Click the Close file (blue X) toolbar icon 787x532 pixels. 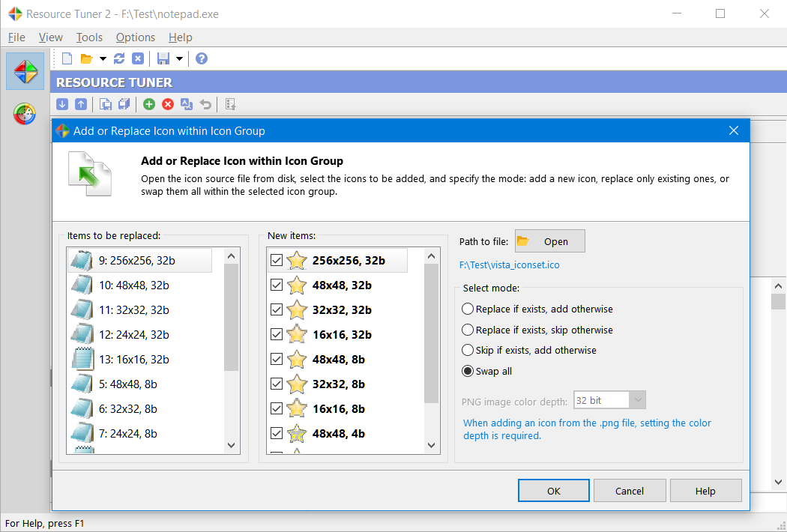138,58
